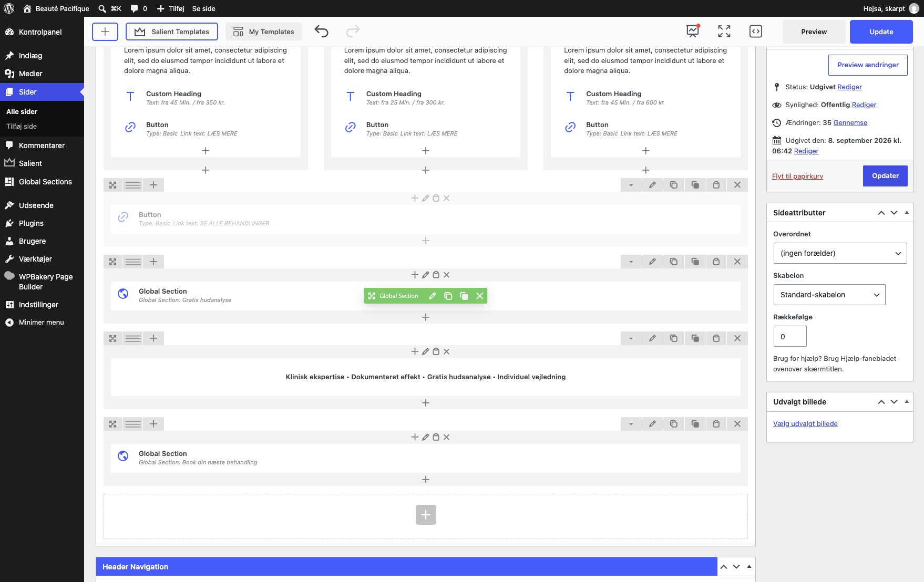The width and height of the screenshot is (924, 582).
Task: Focus the Rækkefølge order input field
Action: [x=790, y=336]
